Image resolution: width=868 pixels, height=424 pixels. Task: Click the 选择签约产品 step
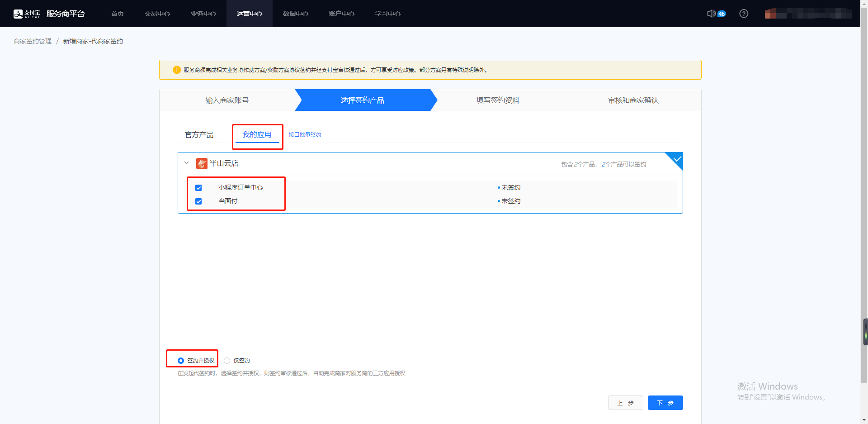pos(363,100)
